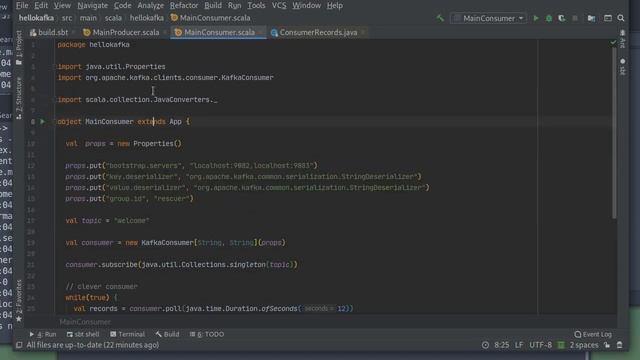This screenshot has width=640, height=360.
Task: Close the build.sbt tab
Action: tap(73, 32)
